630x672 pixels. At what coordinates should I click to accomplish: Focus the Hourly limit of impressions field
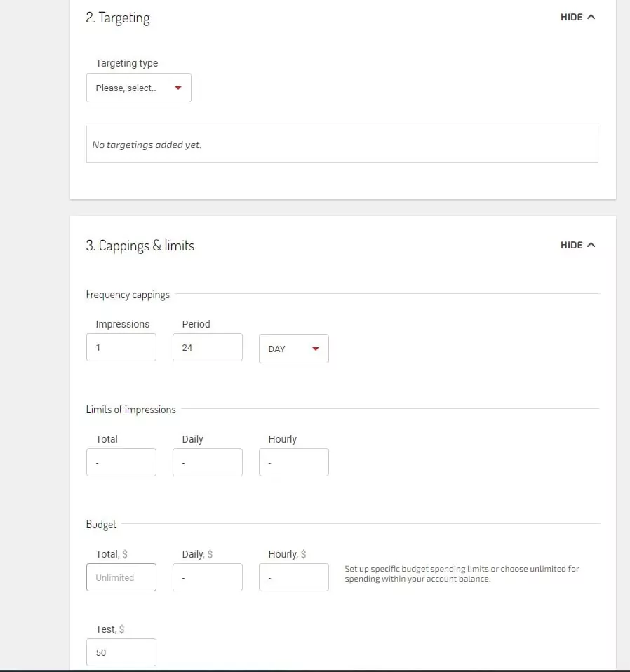(x=293, y=462)
